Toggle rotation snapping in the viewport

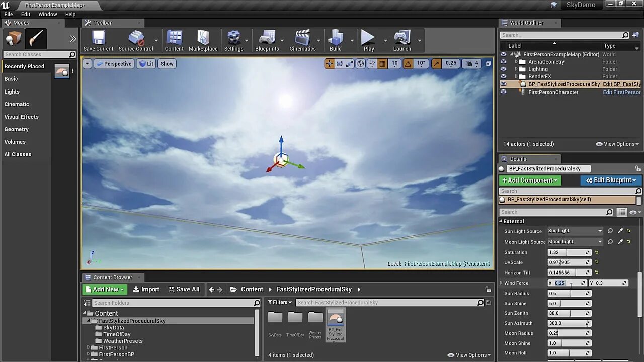click(x=408, y=63)
